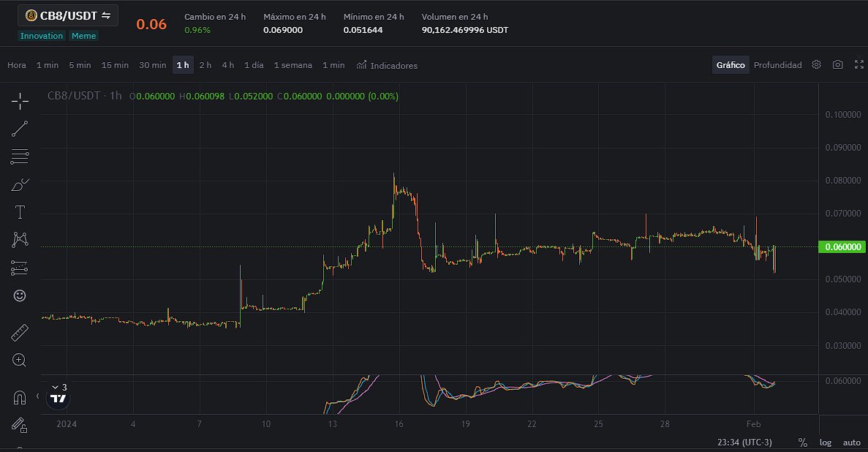The width and height of the screenshot is (868, 452).
Task: Click the 24h change value 0.96%
Action: point(197,30)
